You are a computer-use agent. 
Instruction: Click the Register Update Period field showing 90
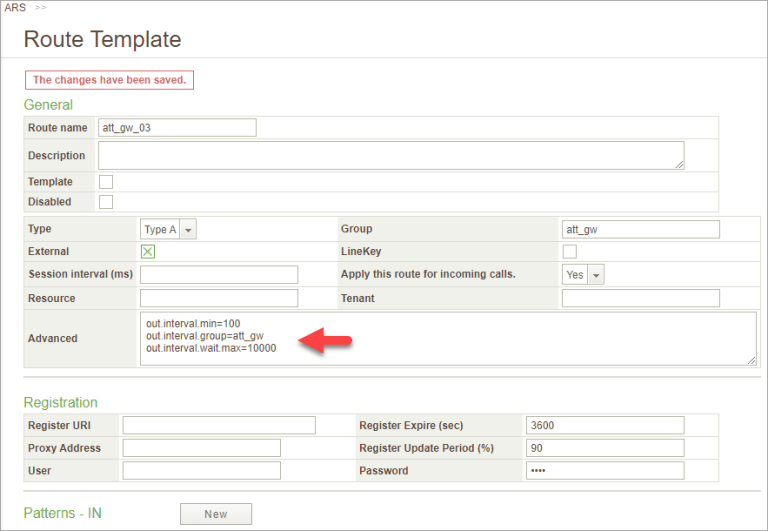(x=605, y=448)
